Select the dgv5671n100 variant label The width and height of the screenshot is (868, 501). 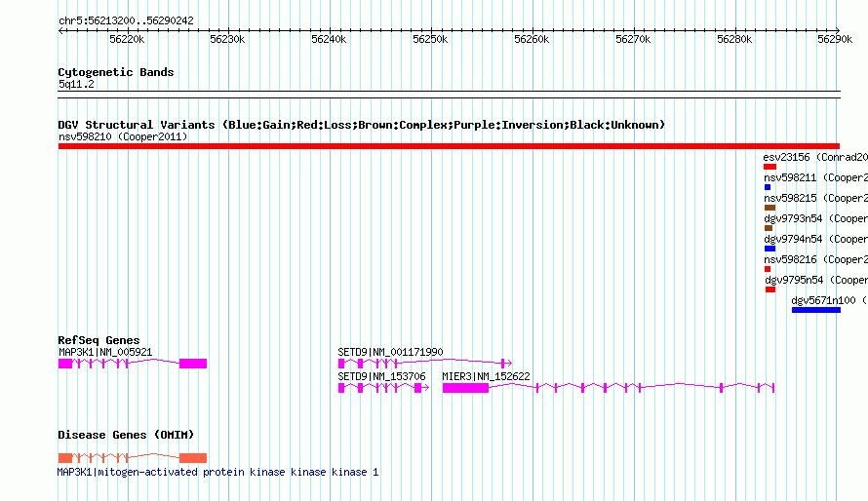[x=829, y=300]
